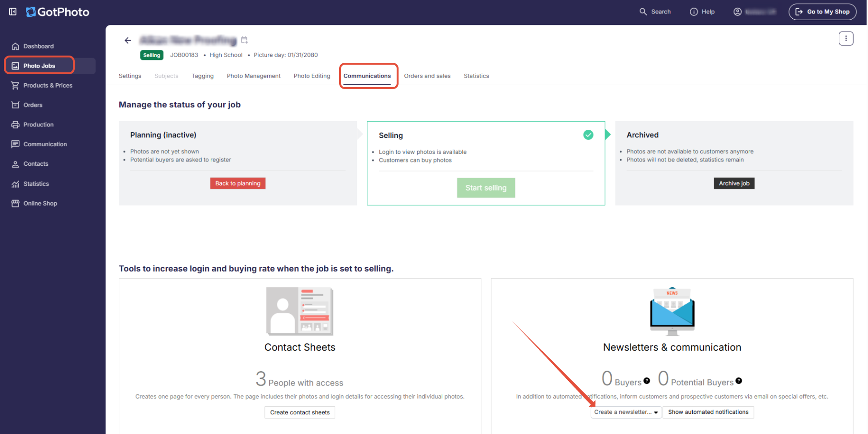Select the Communications tab
This screenshot has width=868, height=434.
(367, 76)
